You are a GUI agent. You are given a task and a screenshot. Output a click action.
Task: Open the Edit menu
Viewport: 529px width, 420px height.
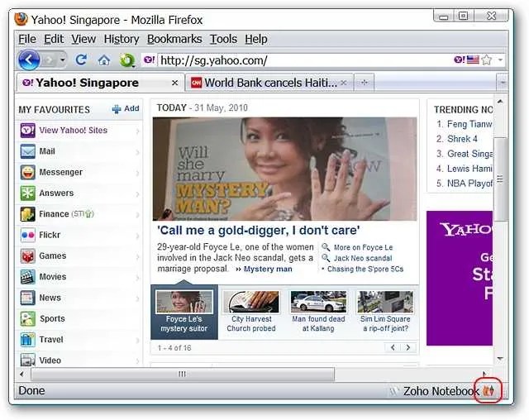point(54,39)
